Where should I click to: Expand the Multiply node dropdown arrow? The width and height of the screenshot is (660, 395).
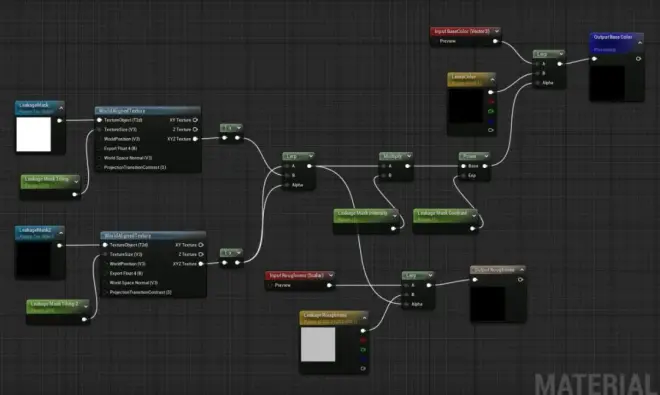(x=408, y=156)
